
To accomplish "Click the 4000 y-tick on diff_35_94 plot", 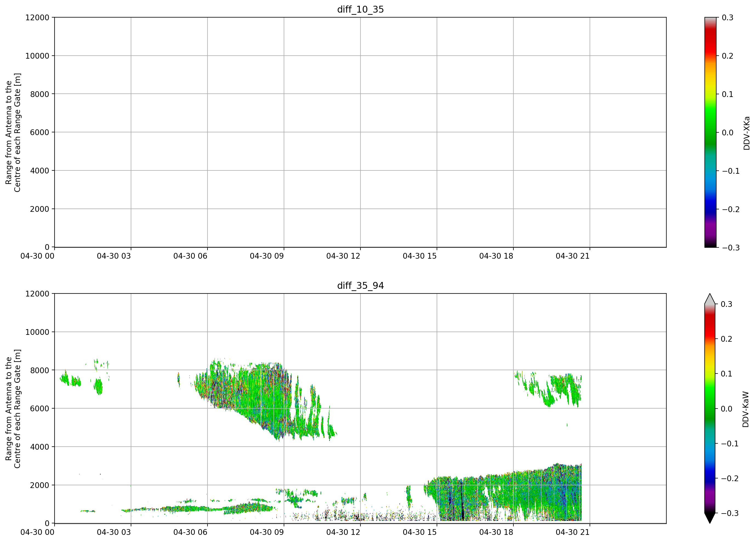I will pos(40,447).
